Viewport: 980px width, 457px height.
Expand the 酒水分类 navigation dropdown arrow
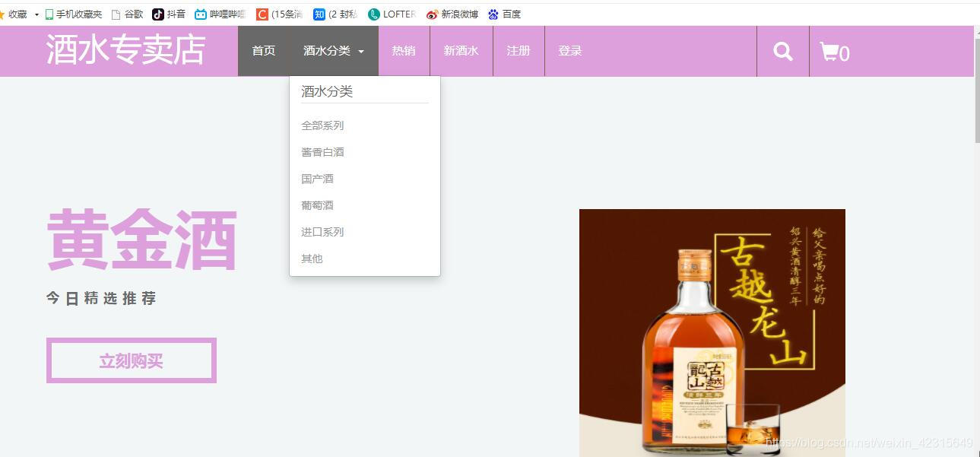pyautogui.click(x=360, y=52)
